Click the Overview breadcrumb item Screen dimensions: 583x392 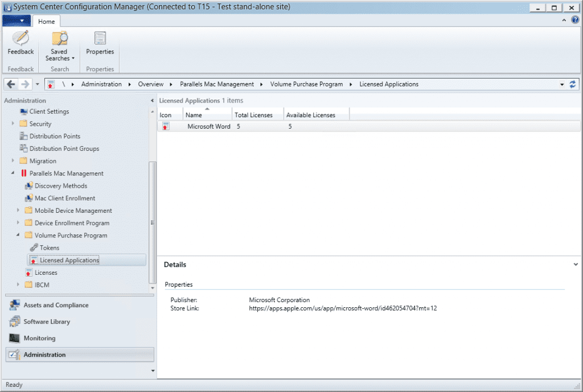tap(150, 84)
